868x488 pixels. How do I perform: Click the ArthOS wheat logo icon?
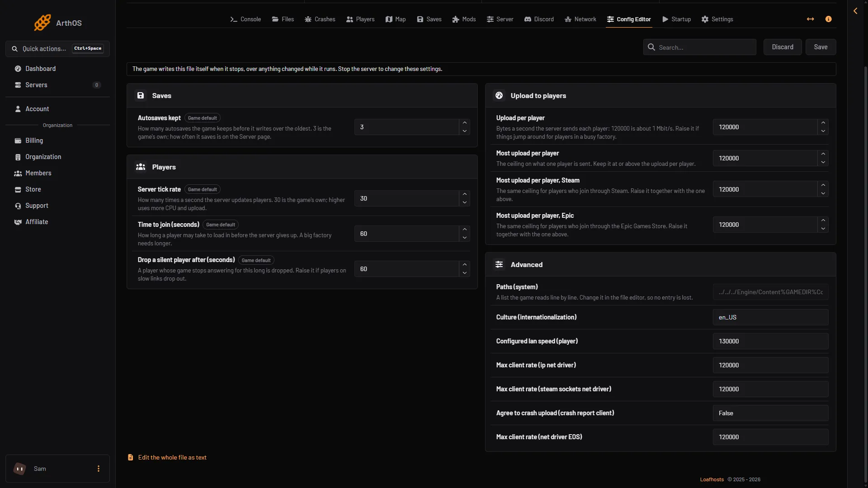coord(42,23)
